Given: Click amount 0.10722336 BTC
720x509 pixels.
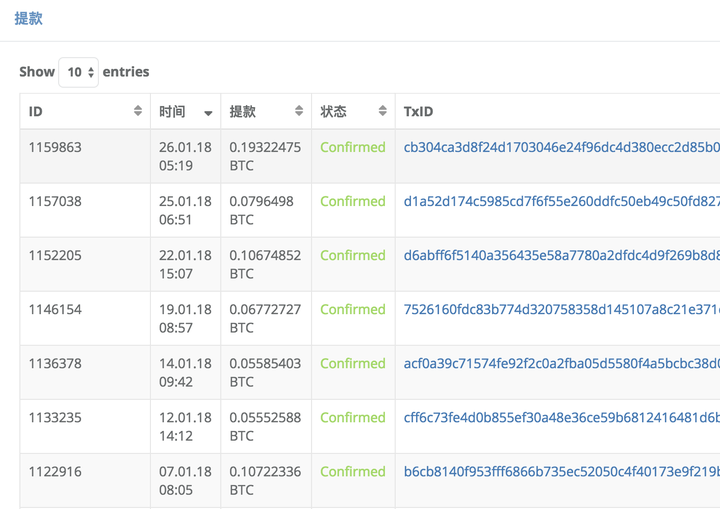Looking at the screenshot, I should (x=265, y=481).
